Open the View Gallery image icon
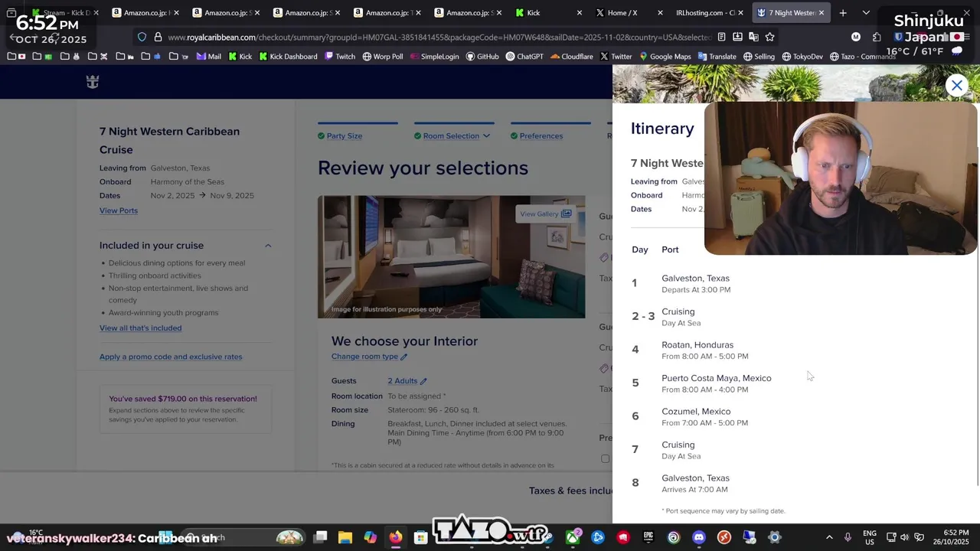This screenshot has height=551, width=980. coord(566,214)
